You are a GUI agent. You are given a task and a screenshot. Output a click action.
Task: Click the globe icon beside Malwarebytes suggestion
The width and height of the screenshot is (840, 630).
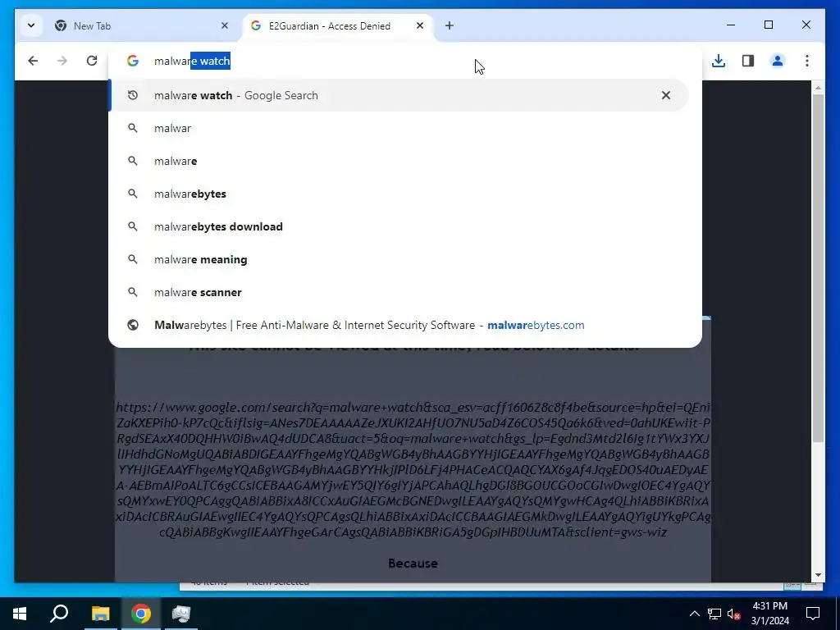coord(133,325)
